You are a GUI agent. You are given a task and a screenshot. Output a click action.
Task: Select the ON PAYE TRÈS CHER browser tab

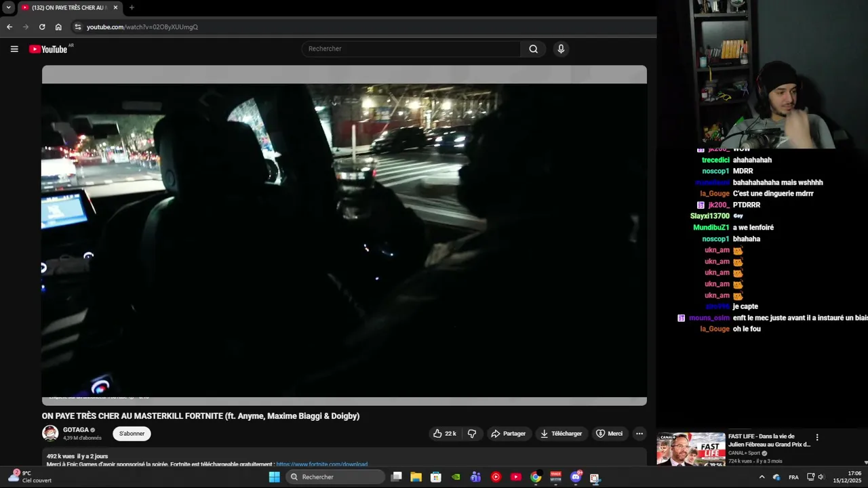pos(69,7)
